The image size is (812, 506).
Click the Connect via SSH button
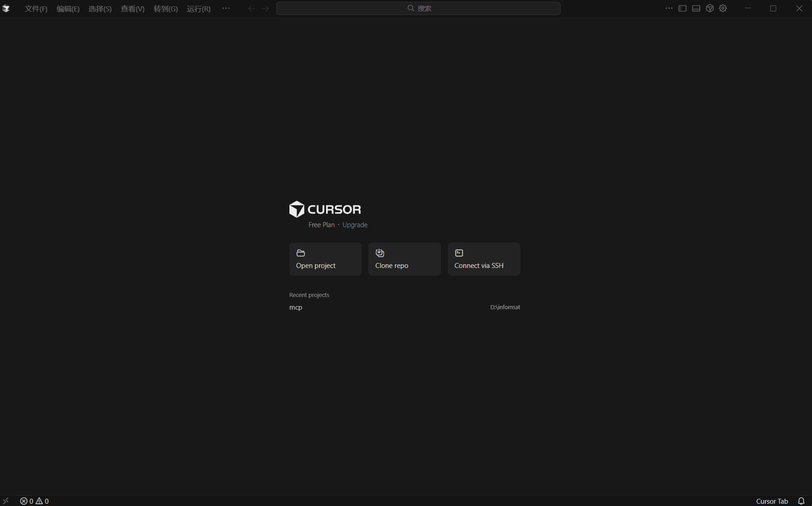point(484,259)
